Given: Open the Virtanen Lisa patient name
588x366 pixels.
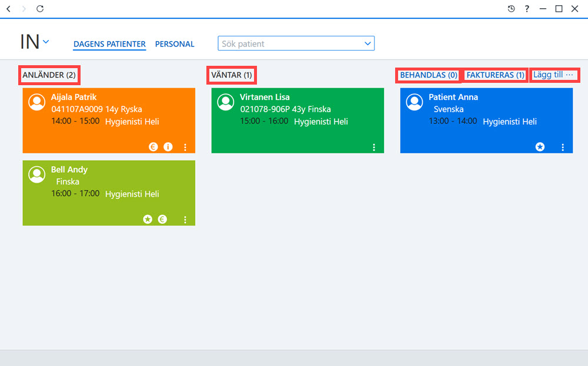Looking at the screenshot, I should (x=265, y=97).
